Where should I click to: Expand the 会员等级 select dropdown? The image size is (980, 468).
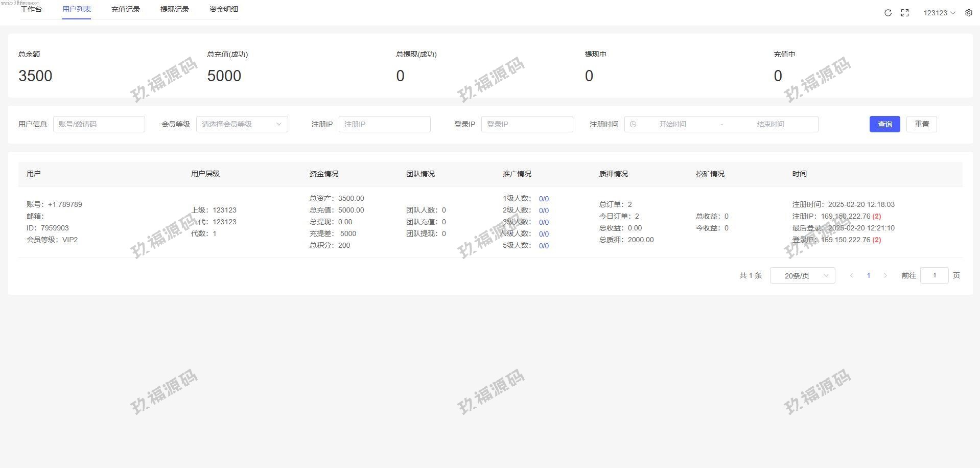tap(242, 124)
